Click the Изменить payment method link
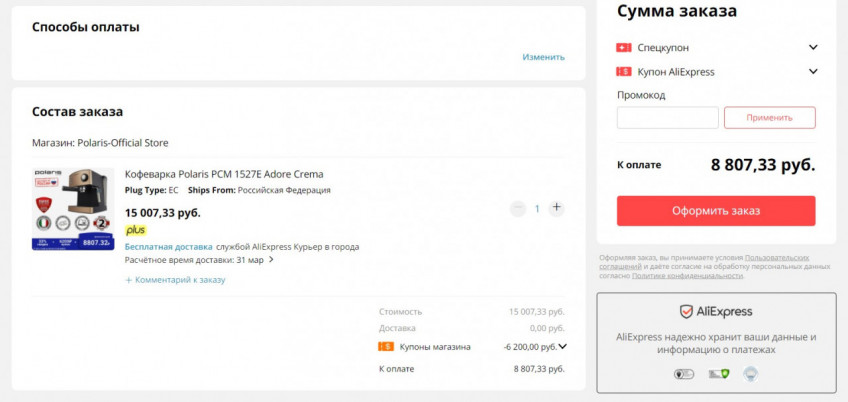This screenshot has height=402, width=848. pyautogui.click(x=543, y=57)
